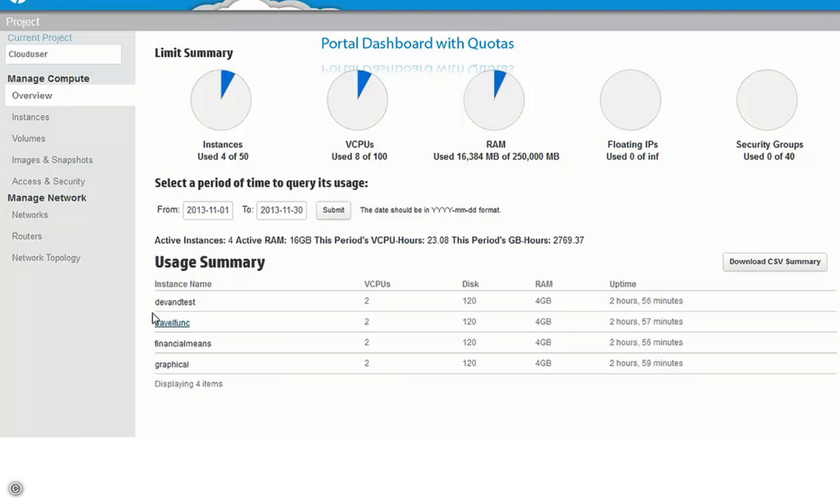Click the Instances quota pie chart
840x504 pixels.
[221, 100]
